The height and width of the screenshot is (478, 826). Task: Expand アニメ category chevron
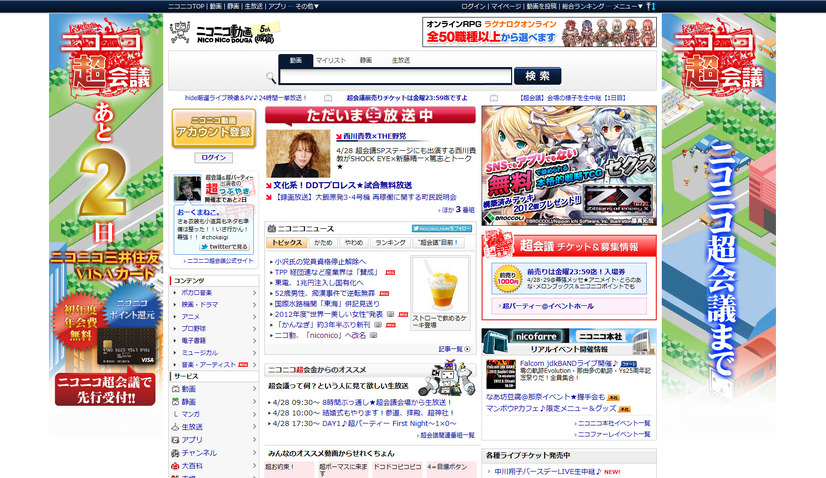click(254, 317)
